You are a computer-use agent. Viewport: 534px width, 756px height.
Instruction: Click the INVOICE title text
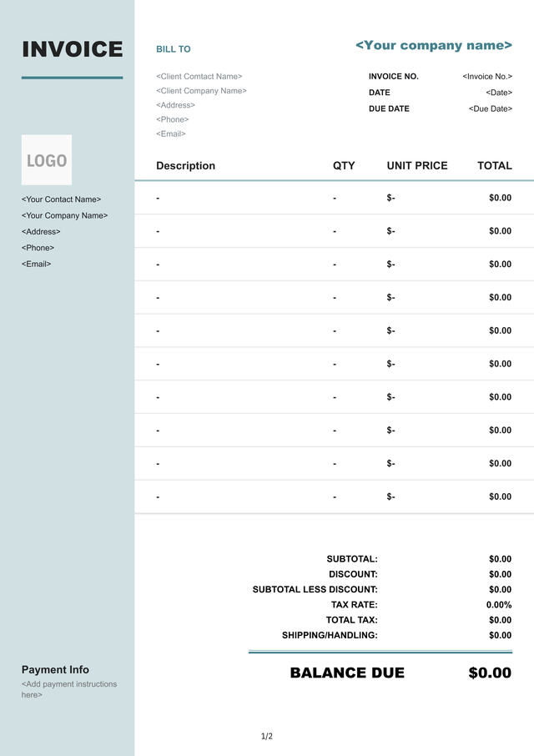pyautogui.click(x=72, y=50)
